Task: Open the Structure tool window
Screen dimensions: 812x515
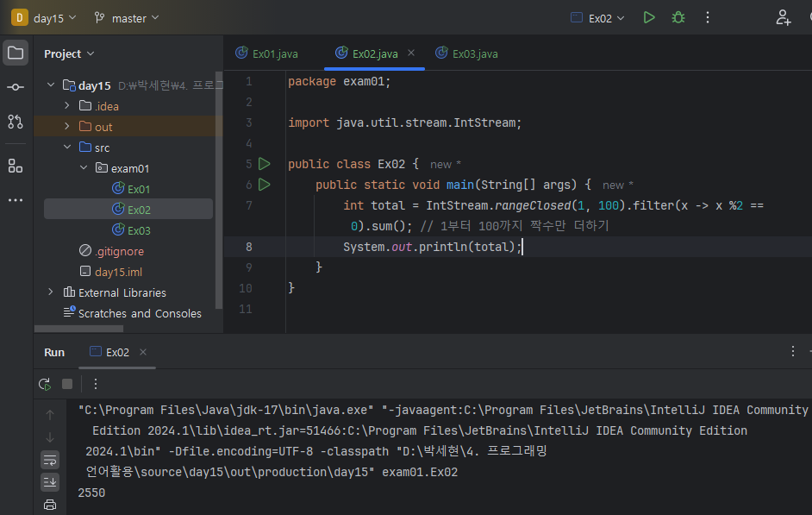Action: pyautogui.click(x=16, y=166)
